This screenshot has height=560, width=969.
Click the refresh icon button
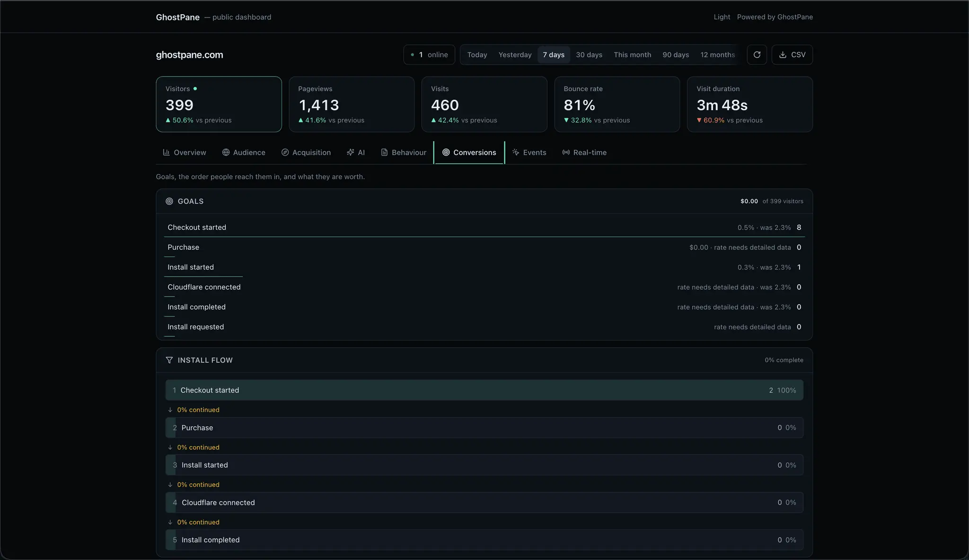[x=757, y=55]
